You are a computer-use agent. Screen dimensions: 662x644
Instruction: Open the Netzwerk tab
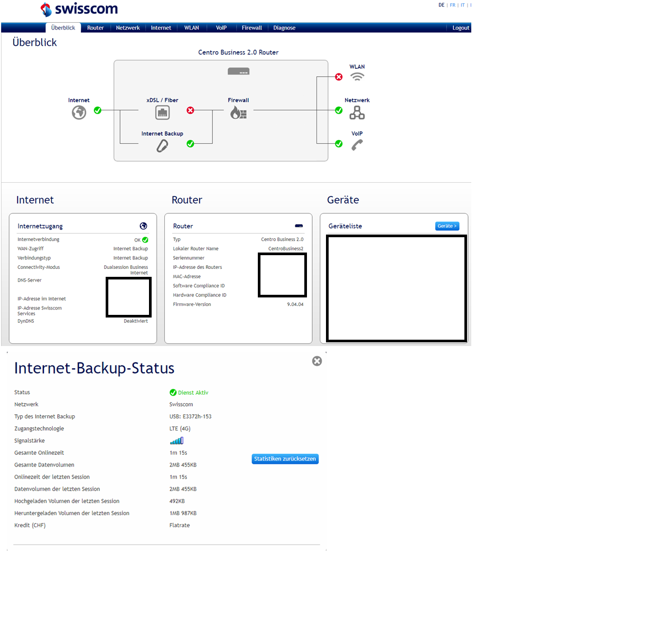[x=128, y=28]
